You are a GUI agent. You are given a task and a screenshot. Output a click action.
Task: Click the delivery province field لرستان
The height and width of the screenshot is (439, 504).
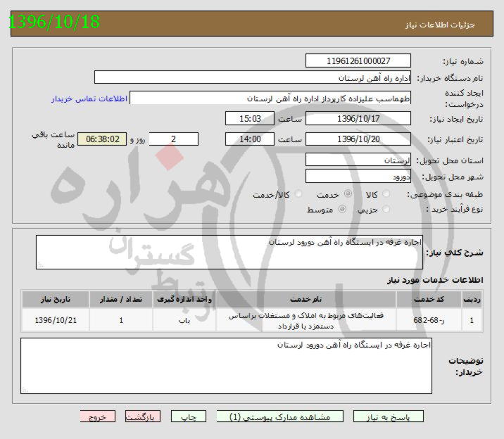(358, 160)
